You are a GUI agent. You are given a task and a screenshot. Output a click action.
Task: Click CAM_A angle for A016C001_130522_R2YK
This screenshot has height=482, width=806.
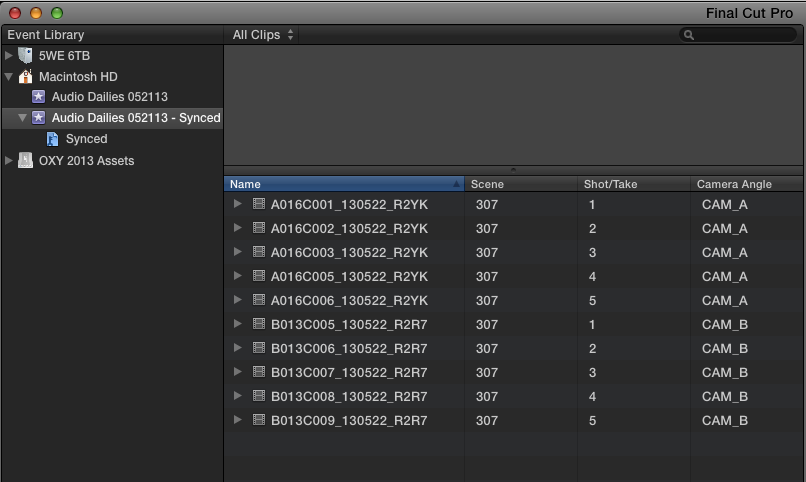[x=725, y=205]
